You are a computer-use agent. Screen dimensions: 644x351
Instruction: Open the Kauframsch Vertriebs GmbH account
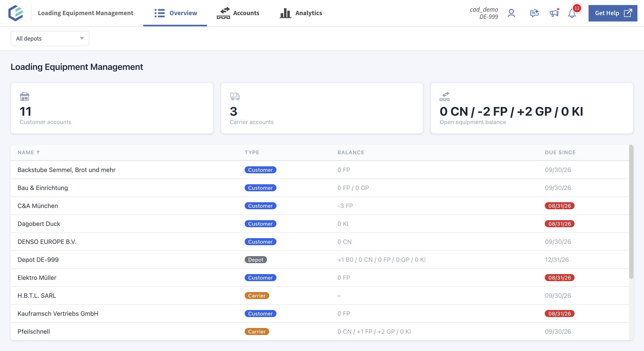point(320,314)
